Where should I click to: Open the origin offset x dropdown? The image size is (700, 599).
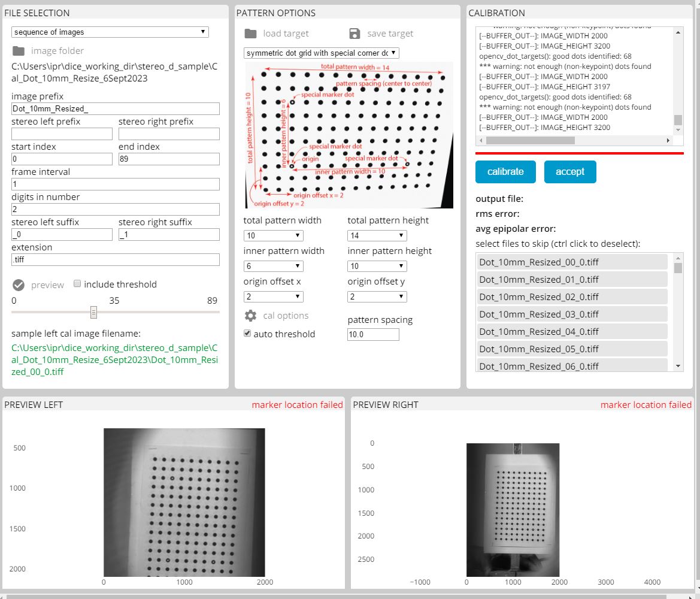[x=273, y=296]
